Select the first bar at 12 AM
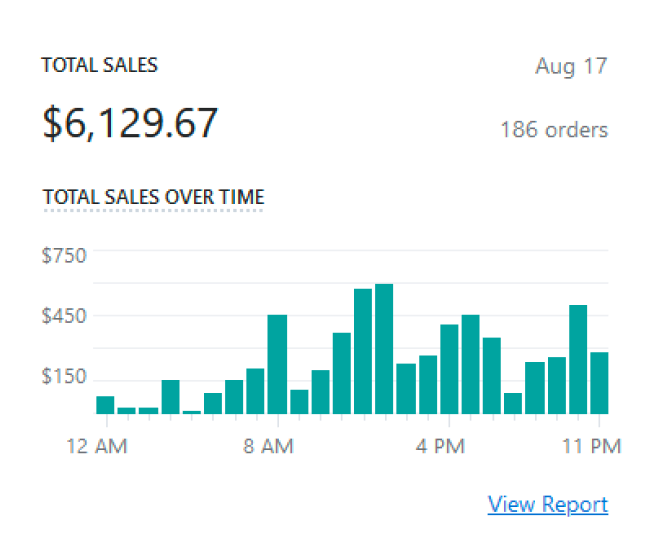The height and width of the screenshot is (558, 654). 105,405
